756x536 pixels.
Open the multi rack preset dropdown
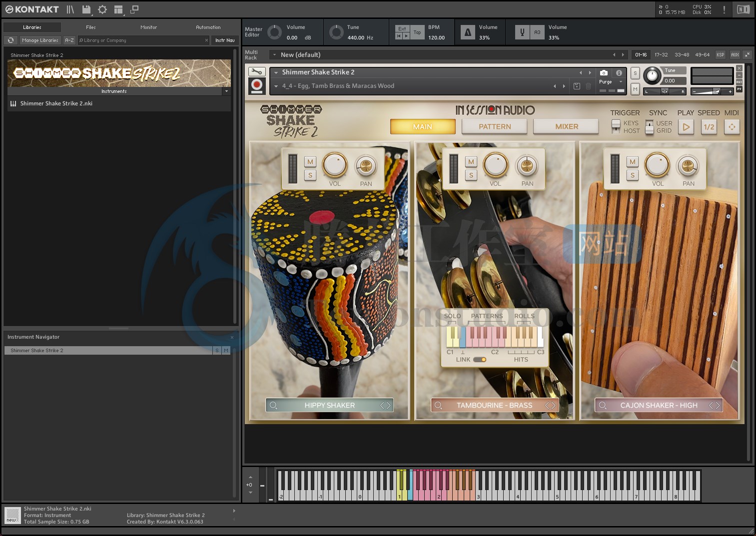(274, 55)
